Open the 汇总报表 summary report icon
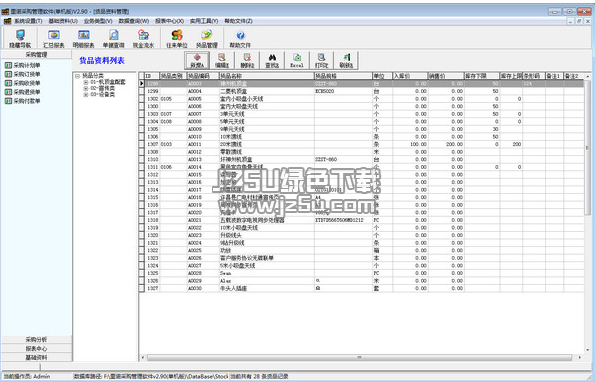The image size is (595, 382). click(x=54, y=35)
